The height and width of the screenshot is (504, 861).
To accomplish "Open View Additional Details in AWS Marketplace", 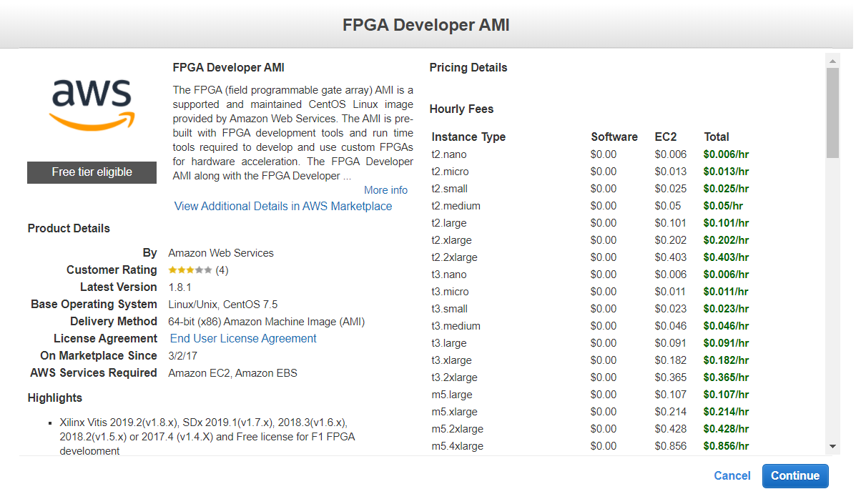I will coord(283,206).
